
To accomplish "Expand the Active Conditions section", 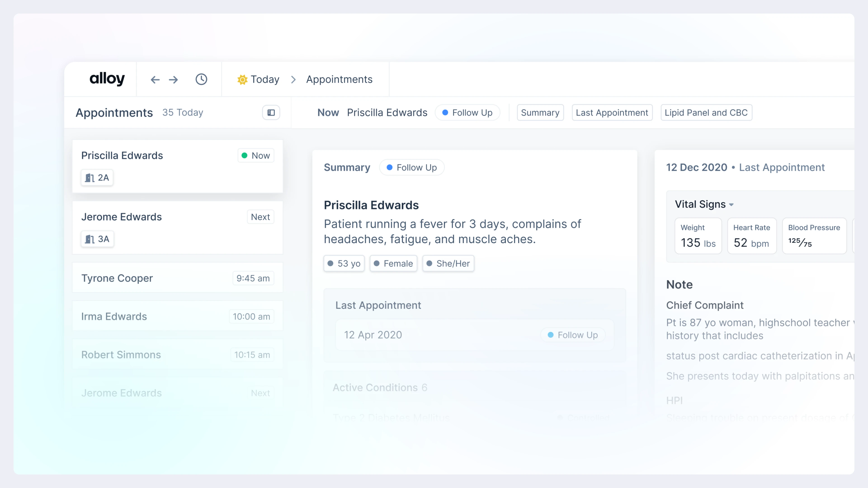I will (380, 388).
